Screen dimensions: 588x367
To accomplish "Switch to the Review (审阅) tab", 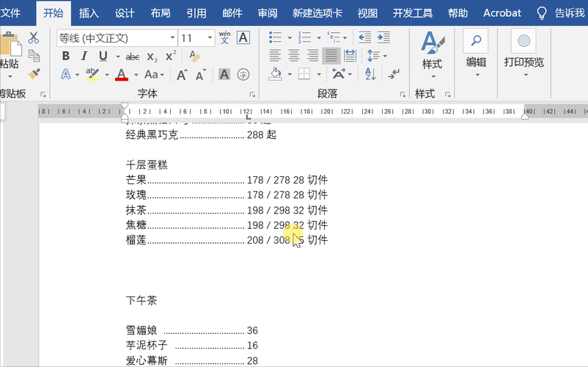I will tap(268, 13).
